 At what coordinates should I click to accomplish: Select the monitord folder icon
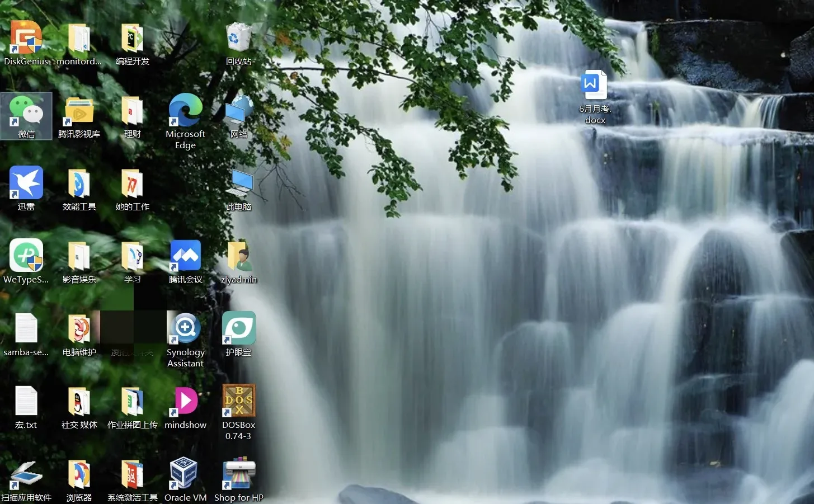[x=79, y=38]
